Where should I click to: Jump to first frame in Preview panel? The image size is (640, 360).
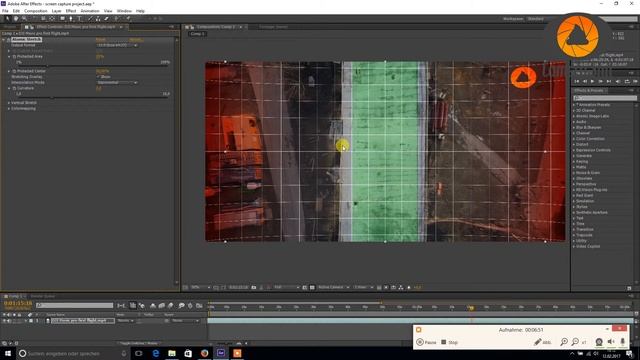click(577, 81)
